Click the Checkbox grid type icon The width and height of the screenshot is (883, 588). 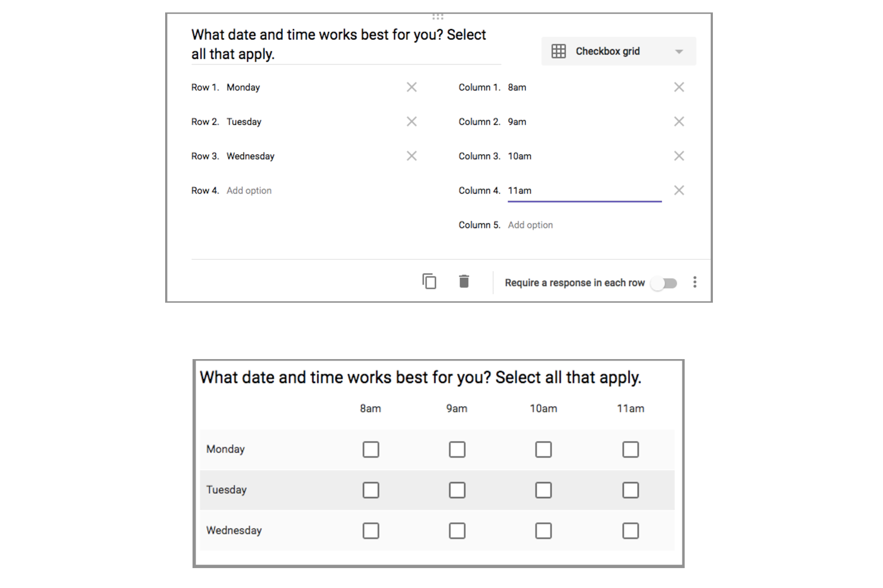click(559, 51)
